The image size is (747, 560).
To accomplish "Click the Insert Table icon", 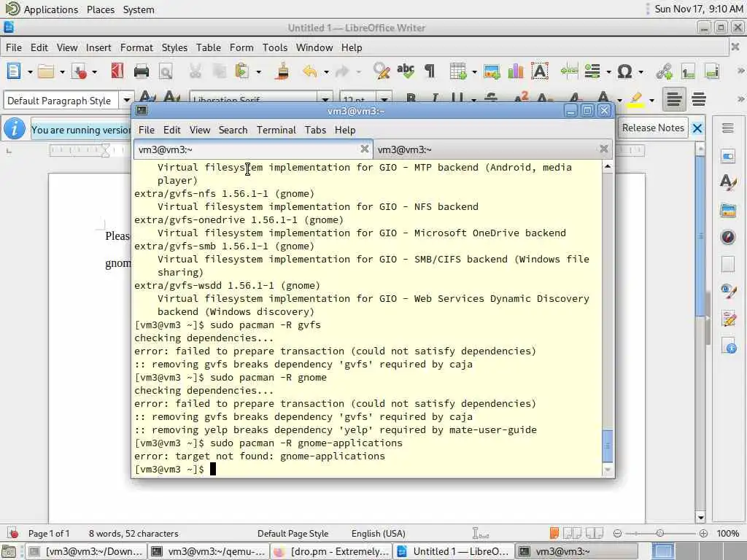I will tap(457, 71).
